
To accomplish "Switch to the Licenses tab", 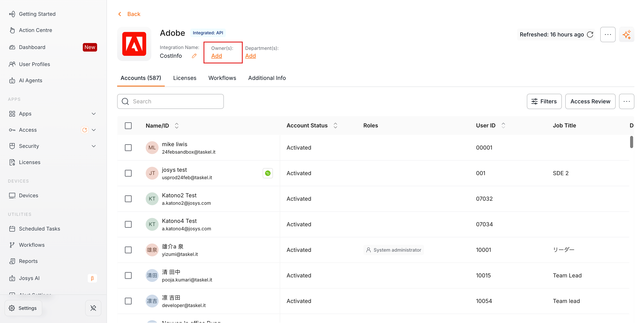I will tap(185, 78).
